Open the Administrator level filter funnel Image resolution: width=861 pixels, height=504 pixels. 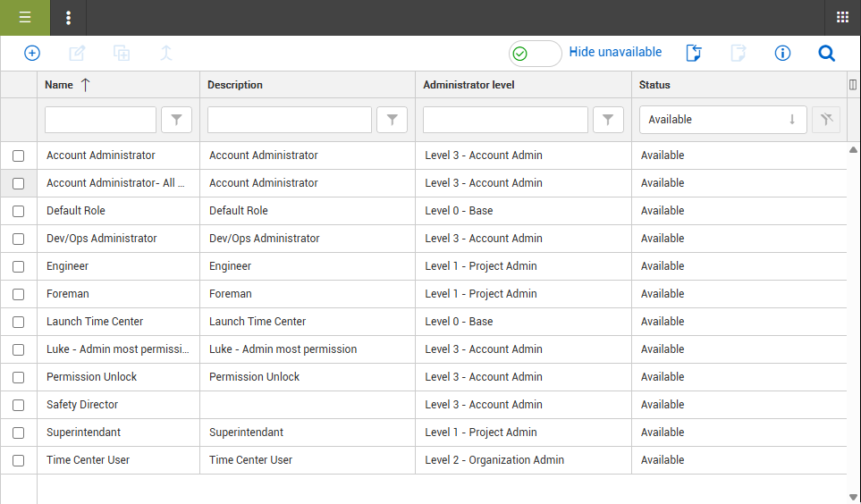[608, 120]
